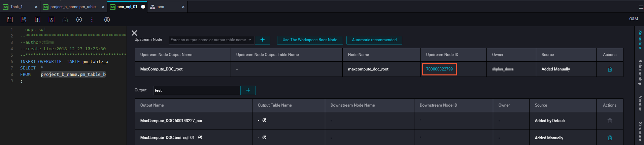Click the Automatic recommended button

click(374, 40)
